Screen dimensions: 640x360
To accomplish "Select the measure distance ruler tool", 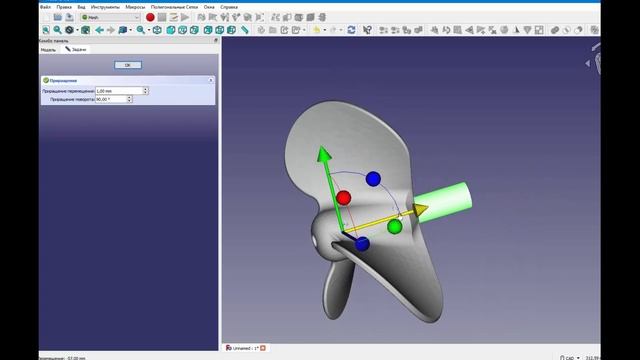I will 244,30.
